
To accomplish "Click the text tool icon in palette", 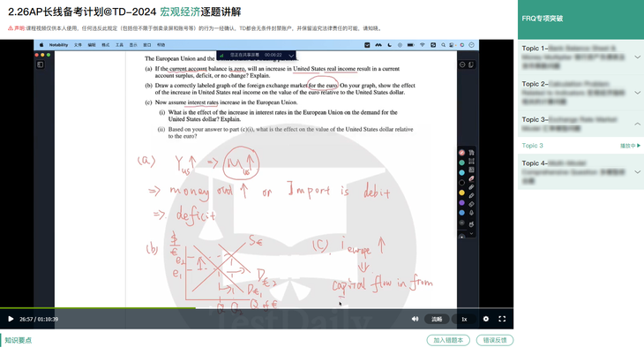I will tap(471, 153).
